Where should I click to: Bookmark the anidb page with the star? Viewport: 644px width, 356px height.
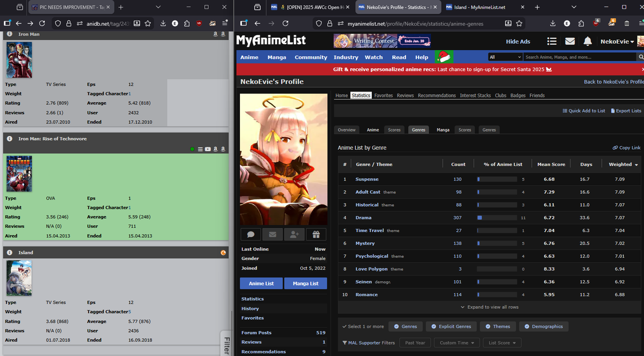point(148,23)
